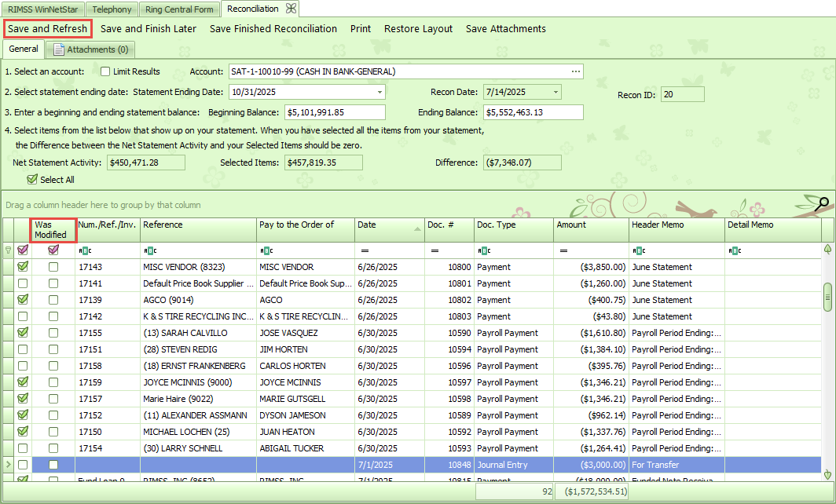This screenshot has height=504, width=836.
Task: Close the Reconciliation tab with the X icon
Action: [291, 9]
